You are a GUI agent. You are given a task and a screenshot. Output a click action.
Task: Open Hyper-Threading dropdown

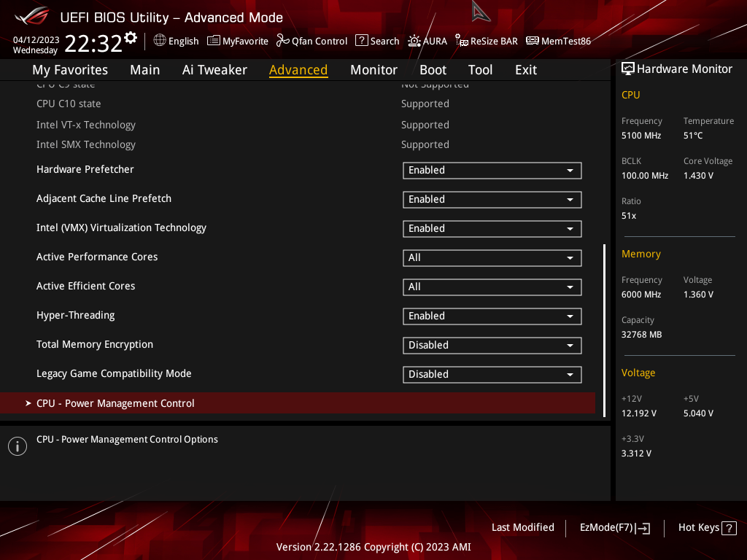coord(492,316)
